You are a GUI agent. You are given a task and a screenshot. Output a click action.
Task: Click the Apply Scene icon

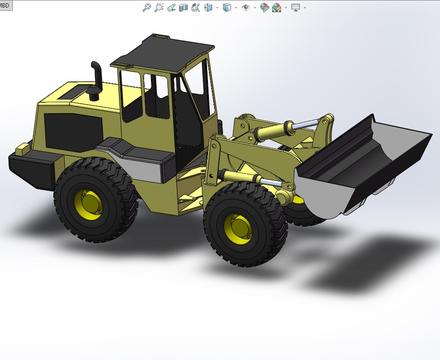tap(276, 7)
